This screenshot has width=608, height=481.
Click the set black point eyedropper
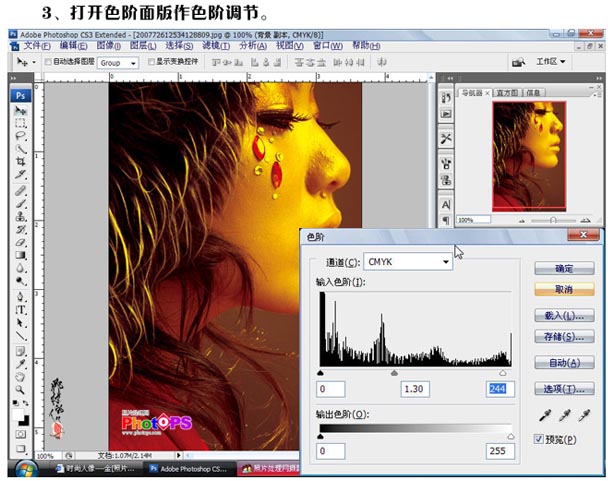point(545,415)
